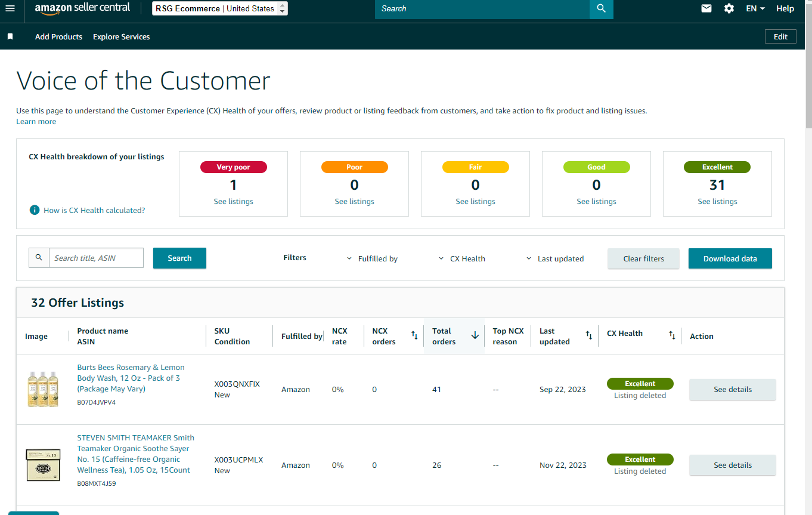Click the bookmark icon in navigation bar
Image resolution: width=812 pixels, height=515 pixels.
pos(10,37)
